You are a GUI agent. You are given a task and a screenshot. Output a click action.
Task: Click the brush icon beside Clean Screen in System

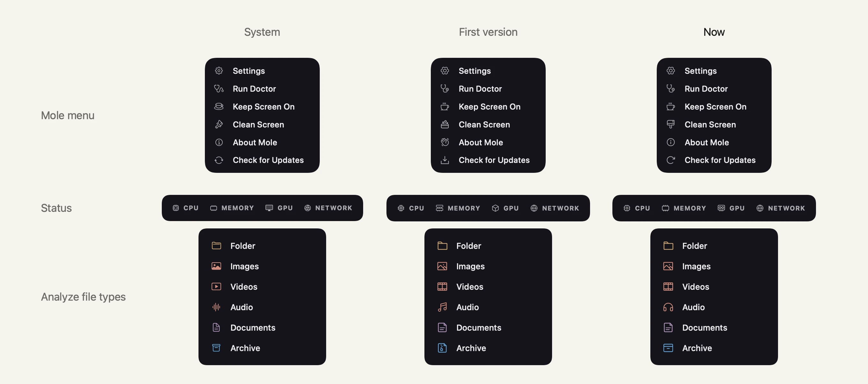[x=219, y=125]
